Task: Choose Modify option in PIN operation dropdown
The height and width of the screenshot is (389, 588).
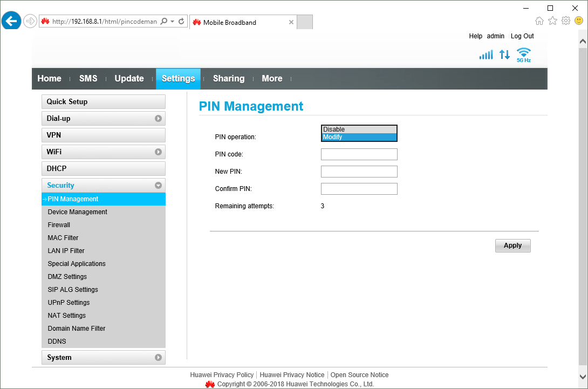Action: pos(359,137)
